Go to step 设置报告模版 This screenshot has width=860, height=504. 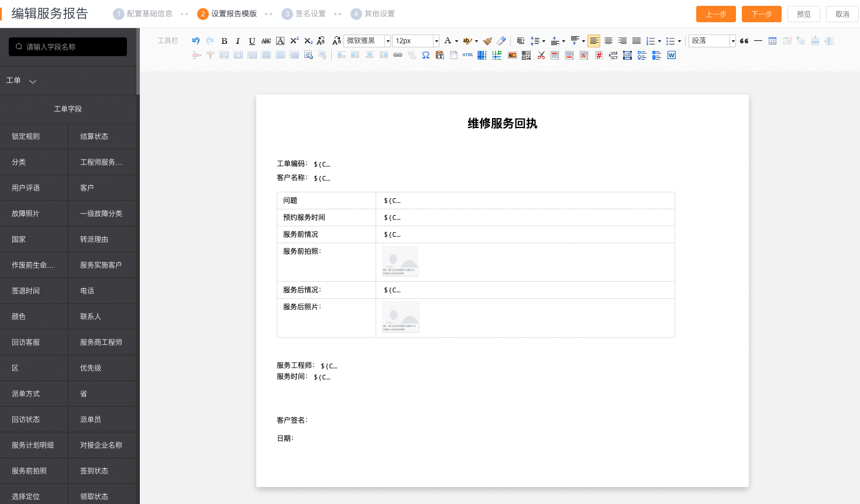[x=227, y=13]
